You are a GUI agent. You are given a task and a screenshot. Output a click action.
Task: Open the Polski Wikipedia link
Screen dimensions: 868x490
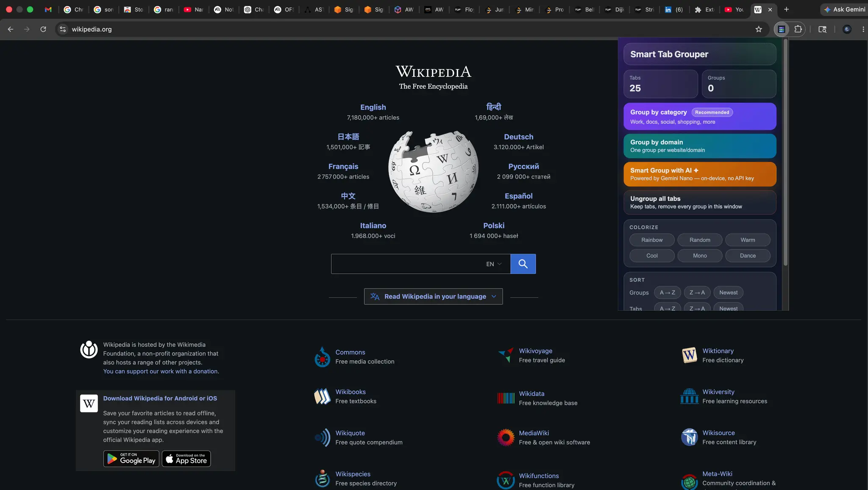[x=494, y=226]
